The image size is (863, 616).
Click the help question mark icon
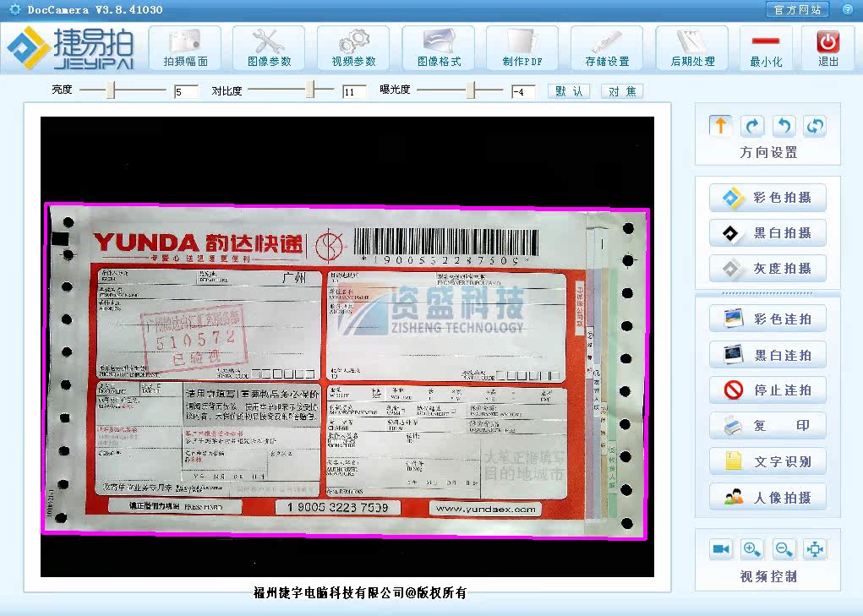point(848,9)
